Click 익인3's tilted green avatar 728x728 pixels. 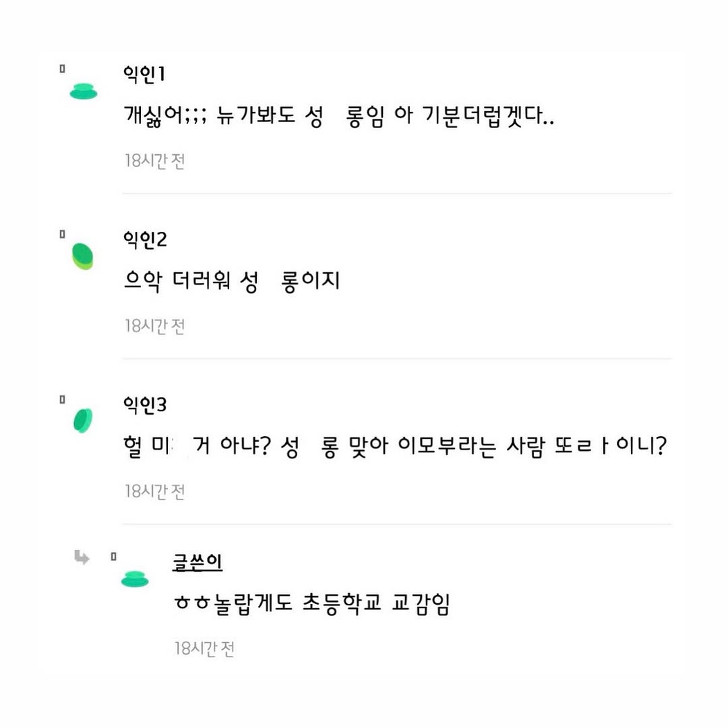(83, 421)
